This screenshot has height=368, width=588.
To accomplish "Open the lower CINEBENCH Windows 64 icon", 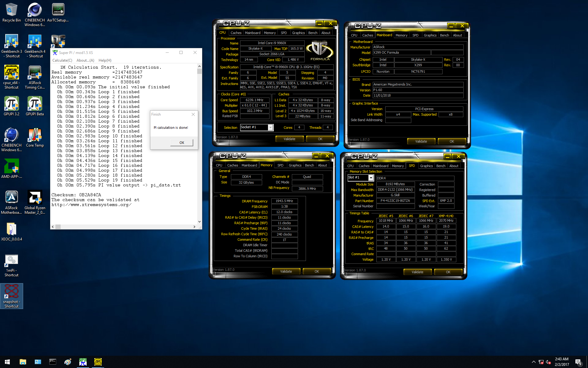I will tap(12, 140).
